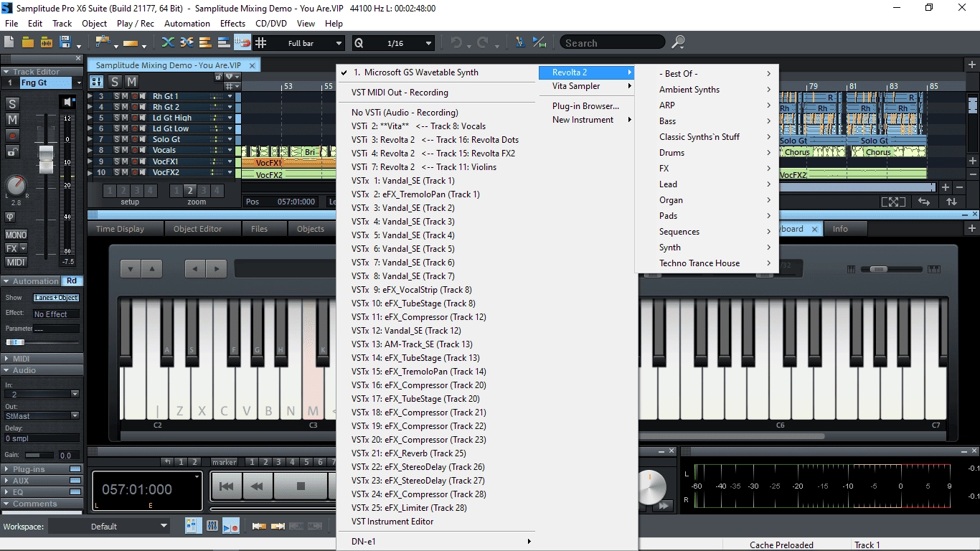
Task: Click the New project icon
Action: coord(10,43)
